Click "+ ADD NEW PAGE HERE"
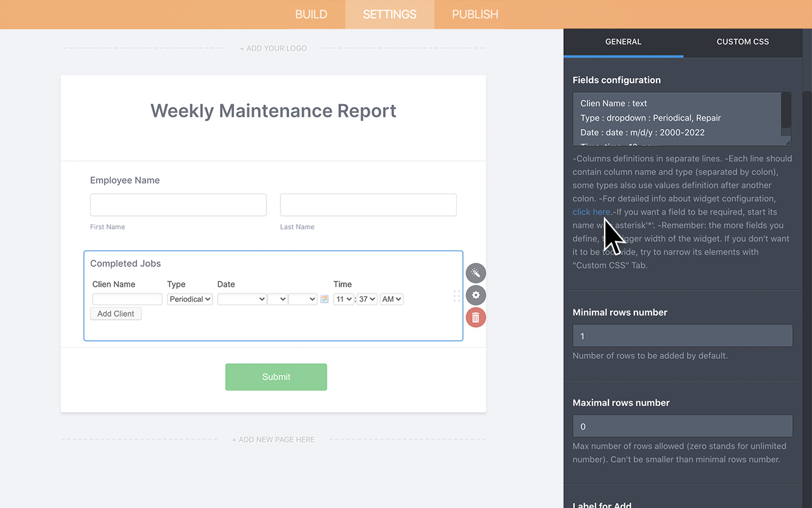 coord(273,439)
